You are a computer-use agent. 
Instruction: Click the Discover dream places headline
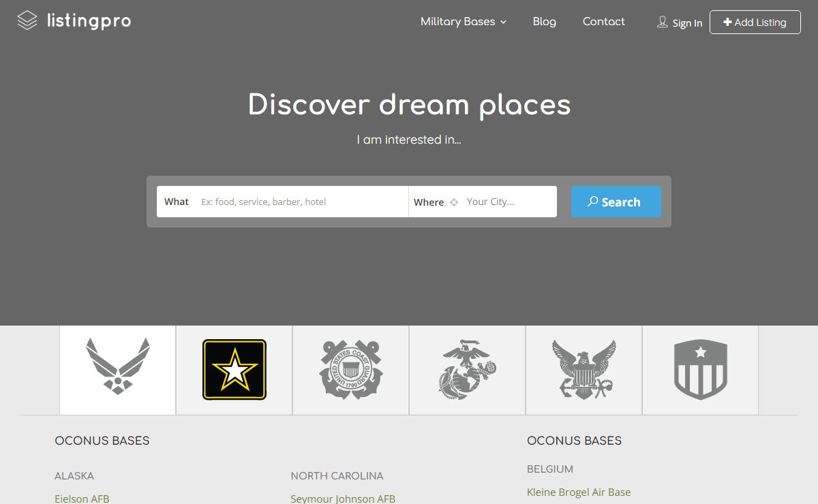[x=409, y=105]
